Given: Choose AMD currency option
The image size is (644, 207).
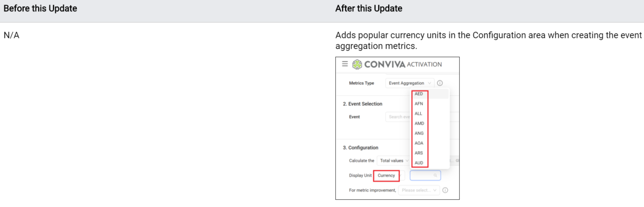Looking at the screenshot, I should 419,123.
